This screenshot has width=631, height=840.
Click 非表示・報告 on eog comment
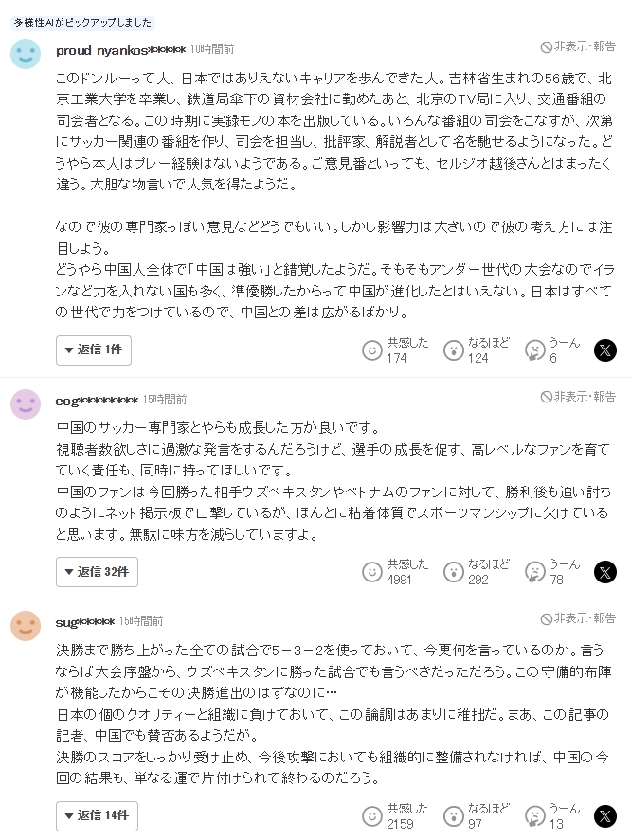pyautogui.click(x=578, y=396)
